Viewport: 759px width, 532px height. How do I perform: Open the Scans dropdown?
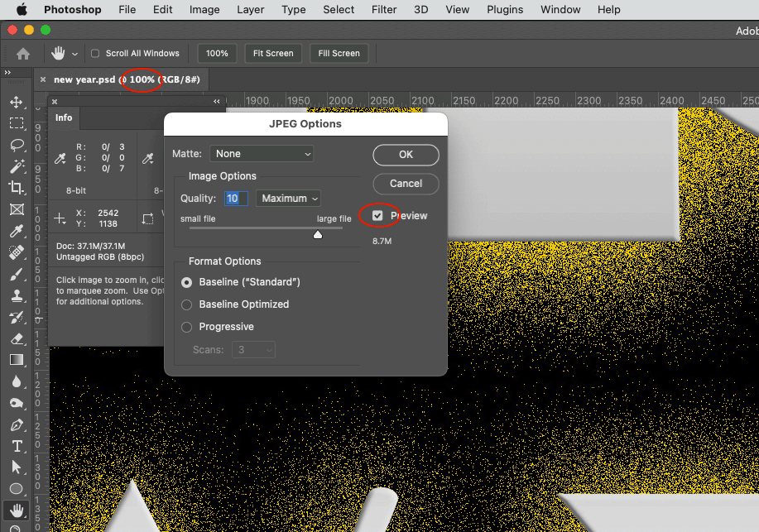[x=253, y=349]
